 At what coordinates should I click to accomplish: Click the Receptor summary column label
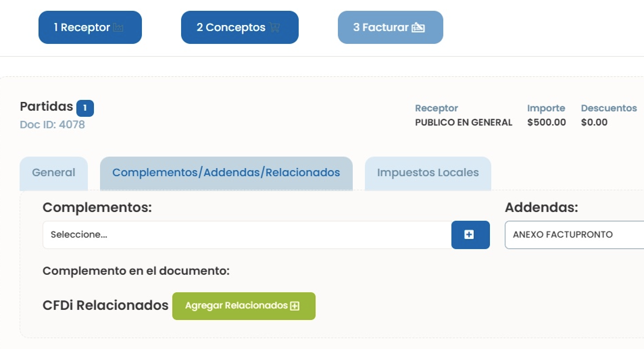tap(436, 108)
